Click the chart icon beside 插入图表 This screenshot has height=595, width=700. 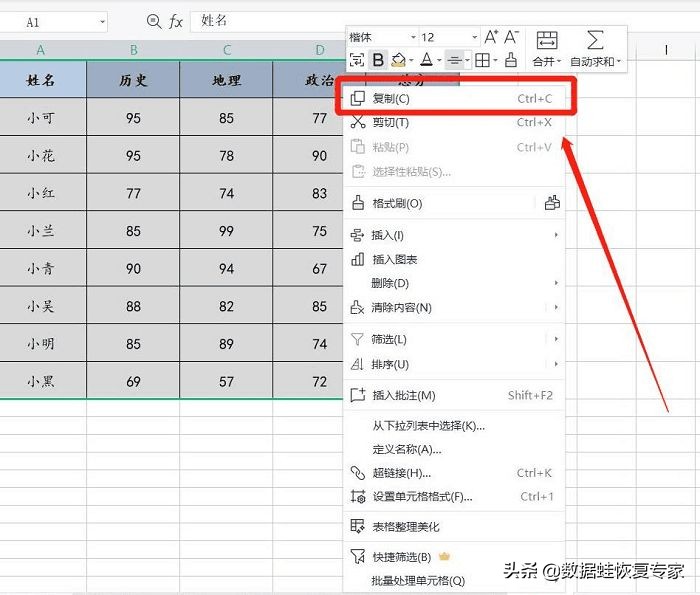[x=358, y=259]
